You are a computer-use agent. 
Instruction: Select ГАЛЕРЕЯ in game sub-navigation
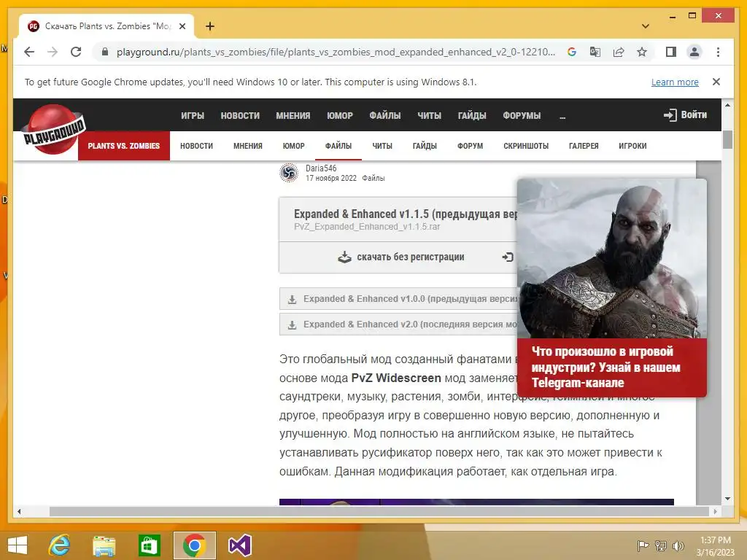pos(584,146)
